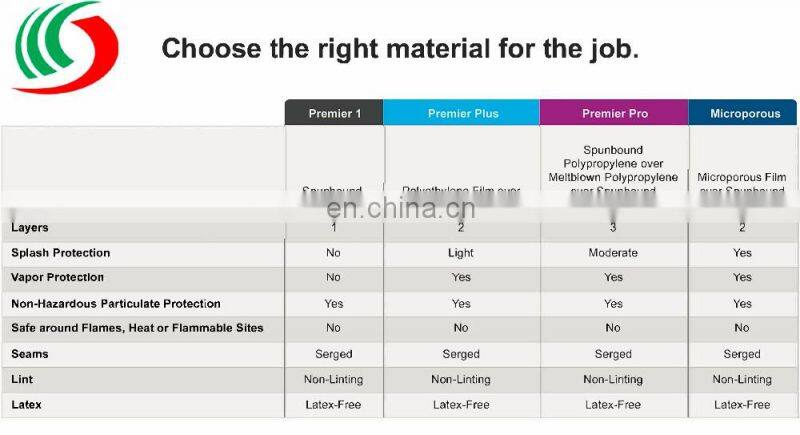Viewport: 800px width, 435px height.
Task: Click the Non-Hazardous Particulate Protection row label
Action: (x=115, y=304)
